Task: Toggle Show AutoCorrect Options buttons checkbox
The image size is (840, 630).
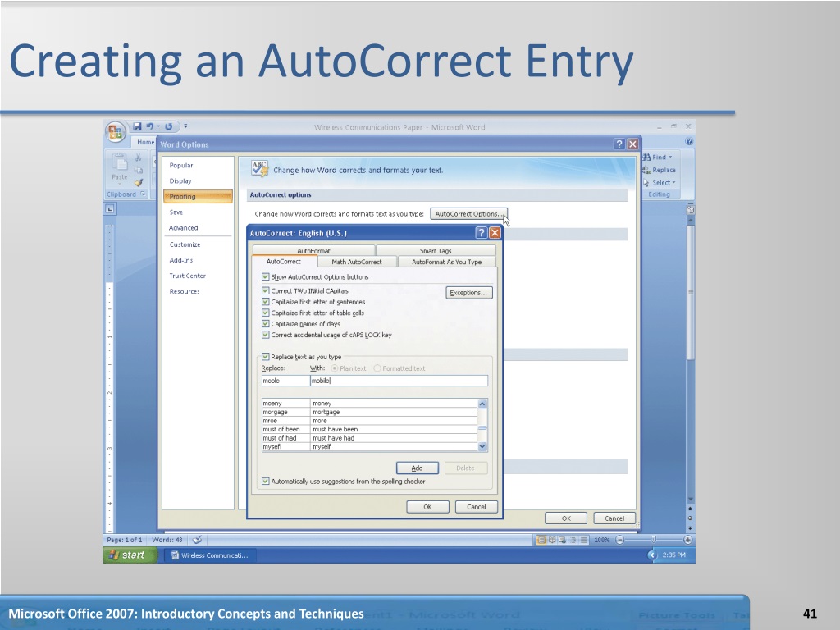Action: (x=265, y=277)
